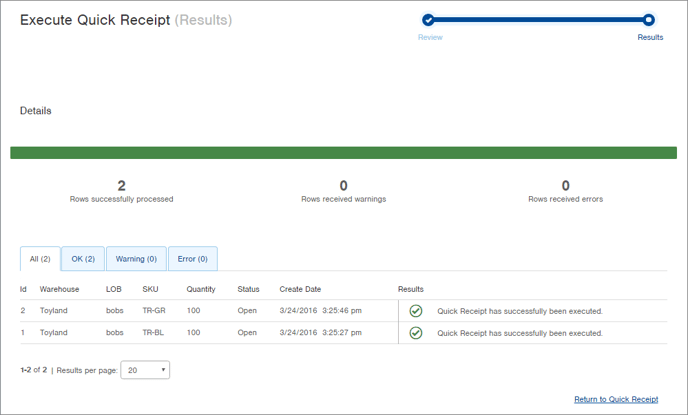Click the green progress bar
The width and height of the screenshot is (688, 415).
coord(343,153)
